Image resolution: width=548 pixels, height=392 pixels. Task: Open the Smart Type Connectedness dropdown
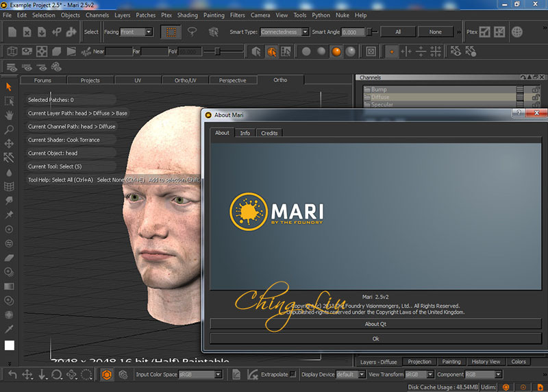284,32
